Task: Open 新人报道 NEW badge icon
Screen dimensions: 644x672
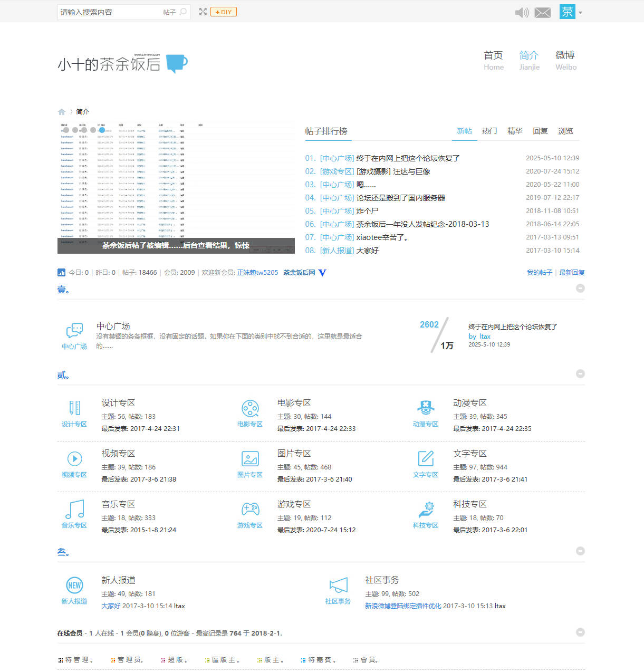Action: pyautogui.click(x=74, y=585)
